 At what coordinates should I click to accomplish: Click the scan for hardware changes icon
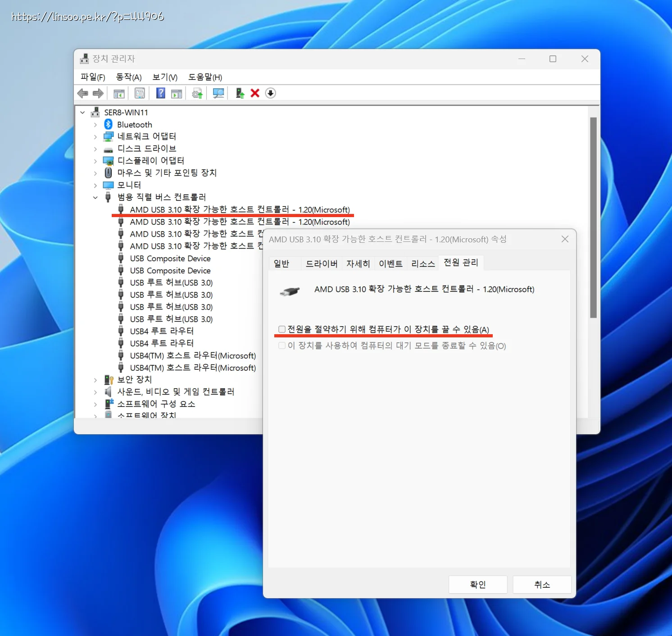coord(218,93)
